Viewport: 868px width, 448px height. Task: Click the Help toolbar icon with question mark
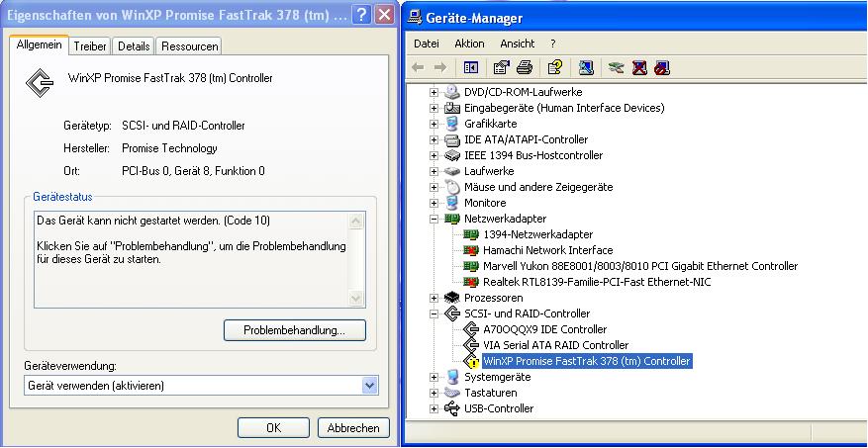(x=554, y=67)
